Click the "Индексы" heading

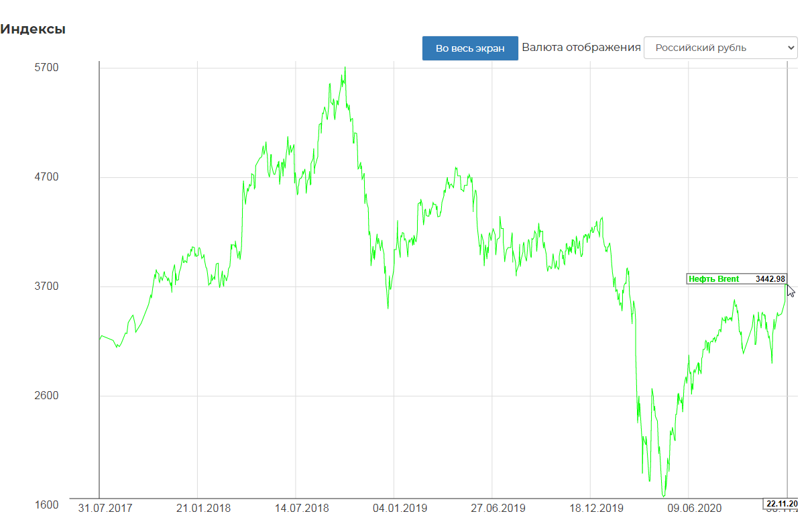point(33,30)
